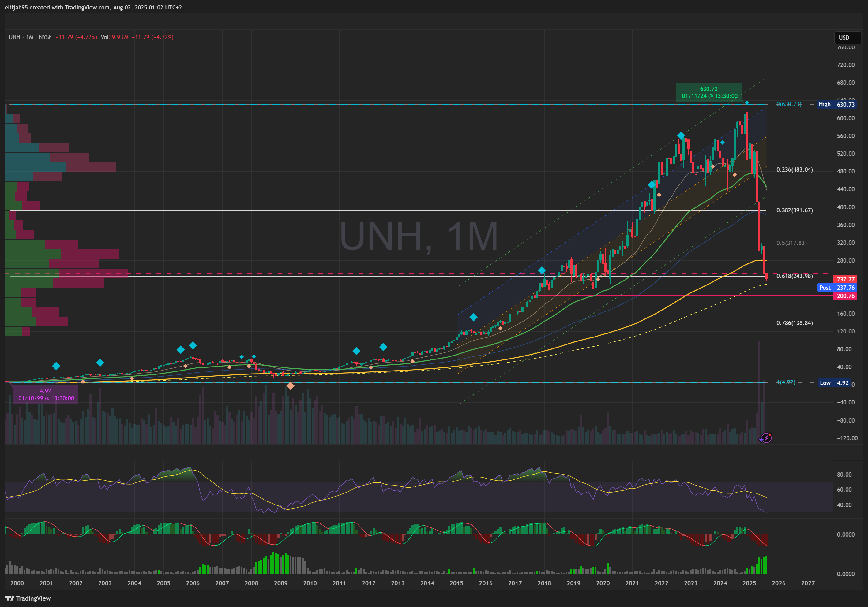Image resolution: width=868 pixels, height=607 pixels.
Task: Select the 0.236(483.04) Fibonacci level label
Action: (794, 169)
